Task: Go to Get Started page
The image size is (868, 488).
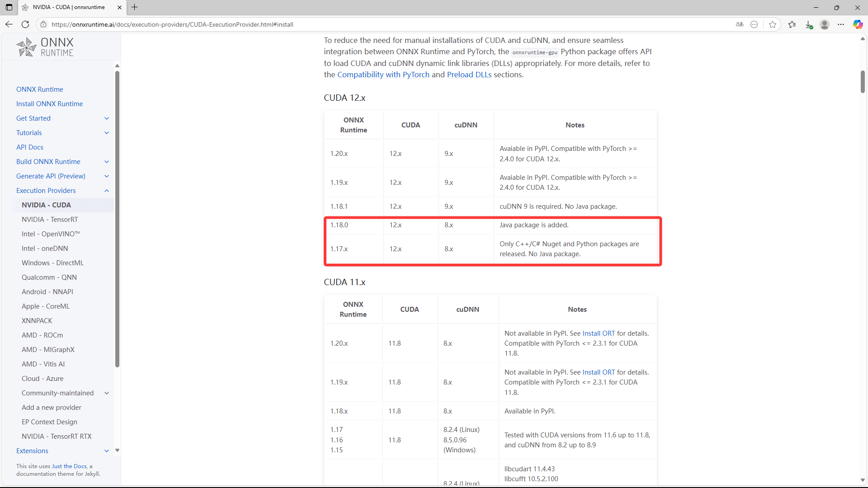Action: point(33,118)
